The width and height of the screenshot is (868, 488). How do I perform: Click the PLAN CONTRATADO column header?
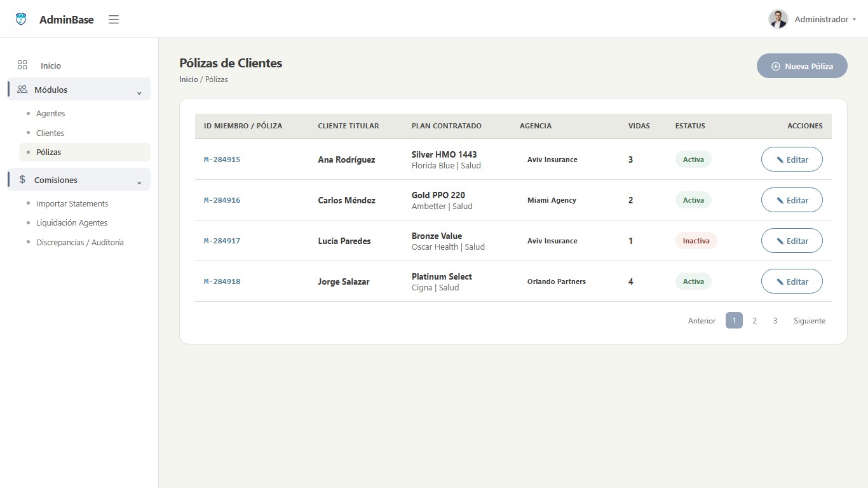(x=447, y=126)
